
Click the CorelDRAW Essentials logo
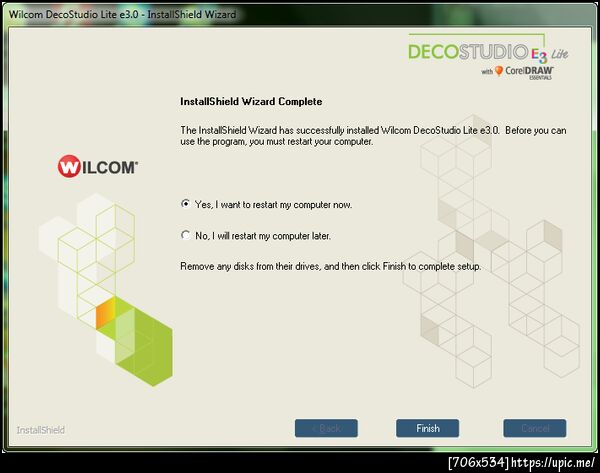point(517,72)
